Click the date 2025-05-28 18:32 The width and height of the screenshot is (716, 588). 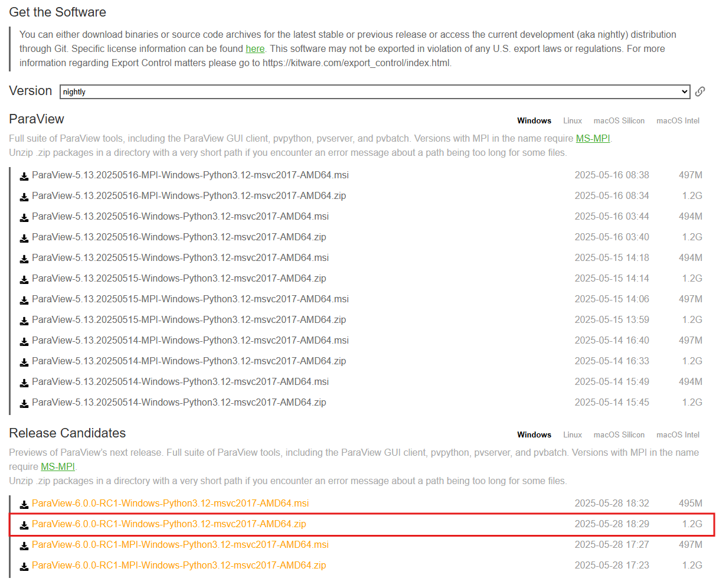pyautogui.click(x=612, y=503)
